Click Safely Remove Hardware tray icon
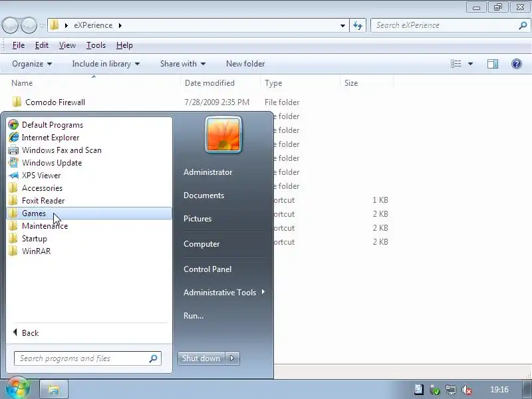532x399 pixels. [435, 390]
